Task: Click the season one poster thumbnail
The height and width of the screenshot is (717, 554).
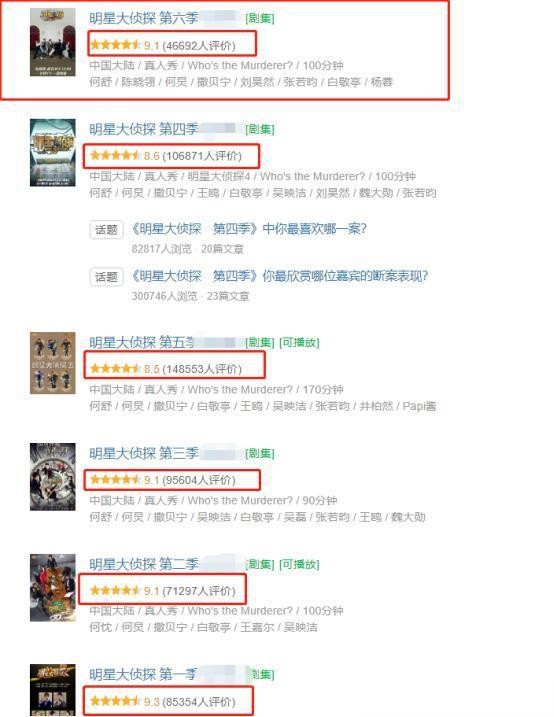Action: point(53,690)
